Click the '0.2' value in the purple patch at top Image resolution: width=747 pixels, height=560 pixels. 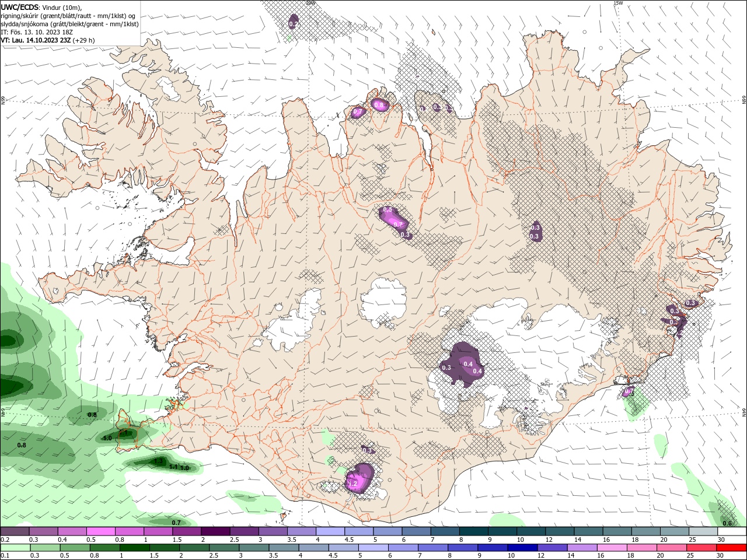[x=293, y=24]
